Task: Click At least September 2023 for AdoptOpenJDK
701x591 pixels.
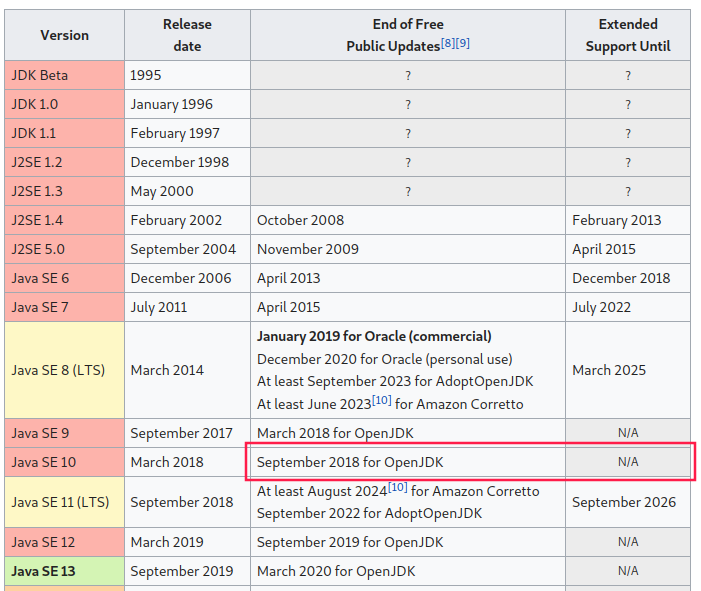Action: click(395, 381)
